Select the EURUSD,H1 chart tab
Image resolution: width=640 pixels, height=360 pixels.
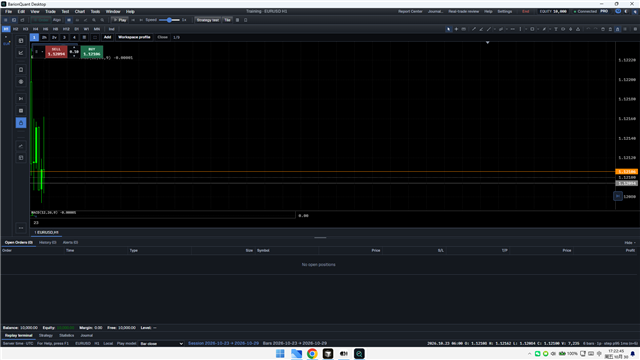coord(46,232)
